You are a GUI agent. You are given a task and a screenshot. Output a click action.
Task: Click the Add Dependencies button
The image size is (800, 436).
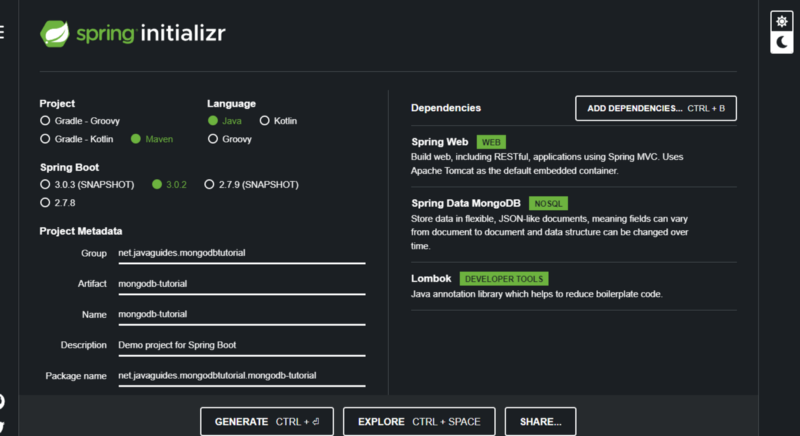click(x=656, y=108)
